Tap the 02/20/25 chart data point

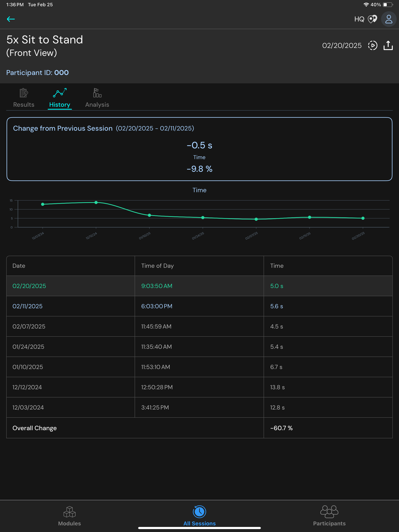[x=363, y=218]
